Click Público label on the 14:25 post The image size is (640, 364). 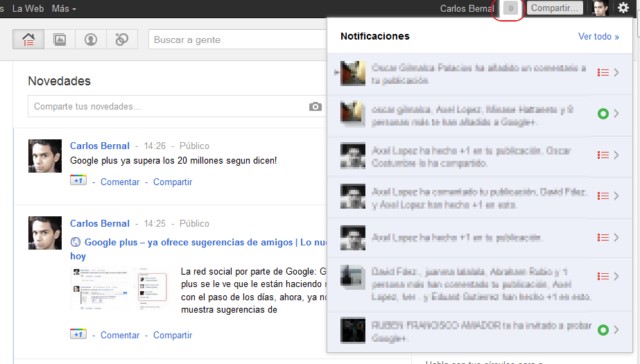click(x=194, y=224)
